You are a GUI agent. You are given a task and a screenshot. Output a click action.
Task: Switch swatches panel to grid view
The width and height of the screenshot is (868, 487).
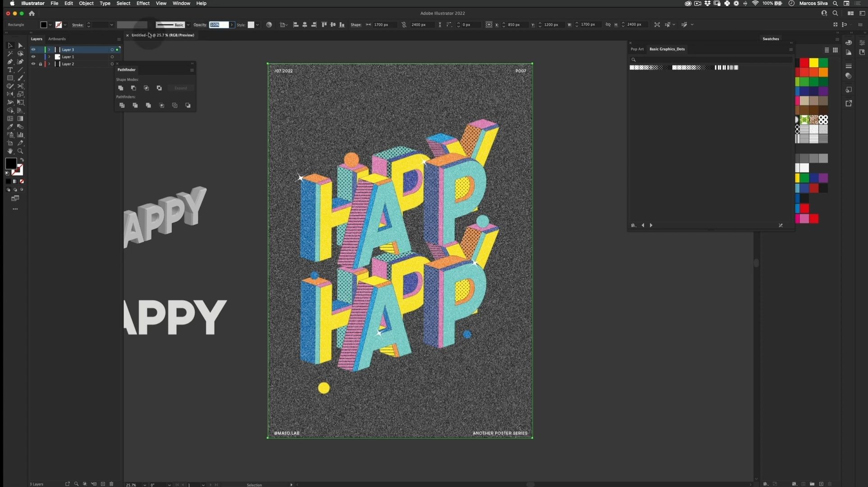pyautogui.click(x=835, y=50)
